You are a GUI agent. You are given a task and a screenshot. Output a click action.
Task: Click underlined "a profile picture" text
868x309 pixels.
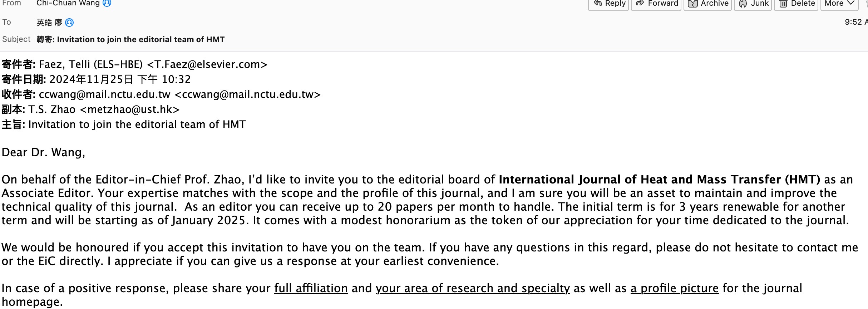click(674, 288)
